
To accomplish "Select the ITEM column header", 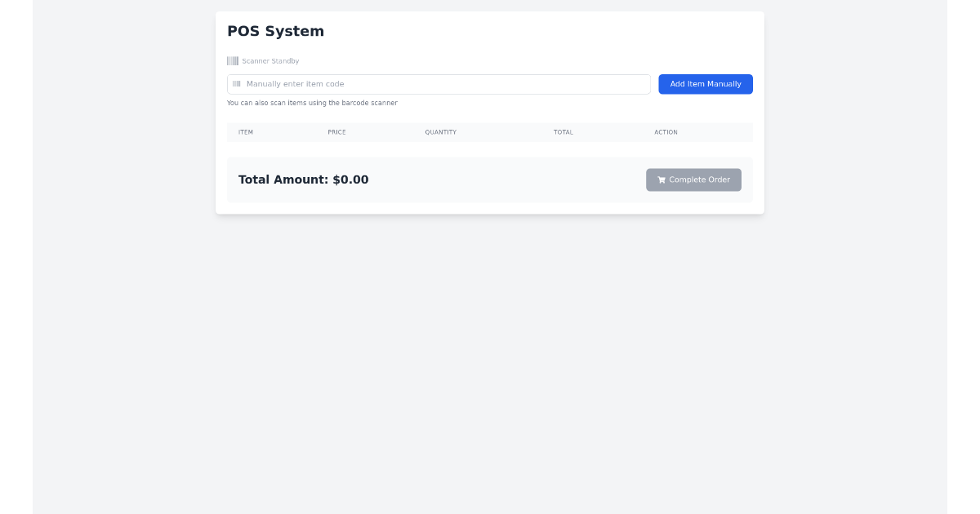I will click(245, 132).
